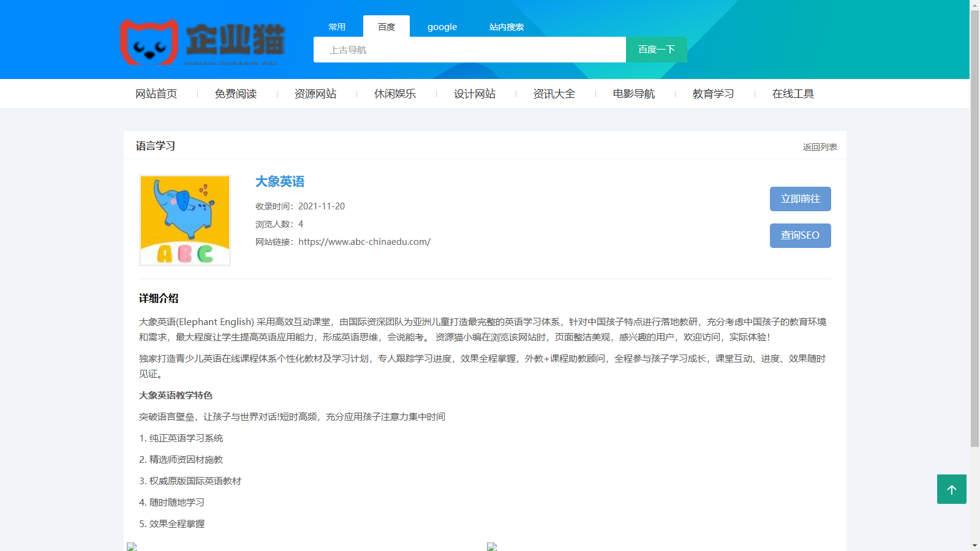Go to 资源网站 navigation item
The image size is (980, 551).
click(315, 94)
